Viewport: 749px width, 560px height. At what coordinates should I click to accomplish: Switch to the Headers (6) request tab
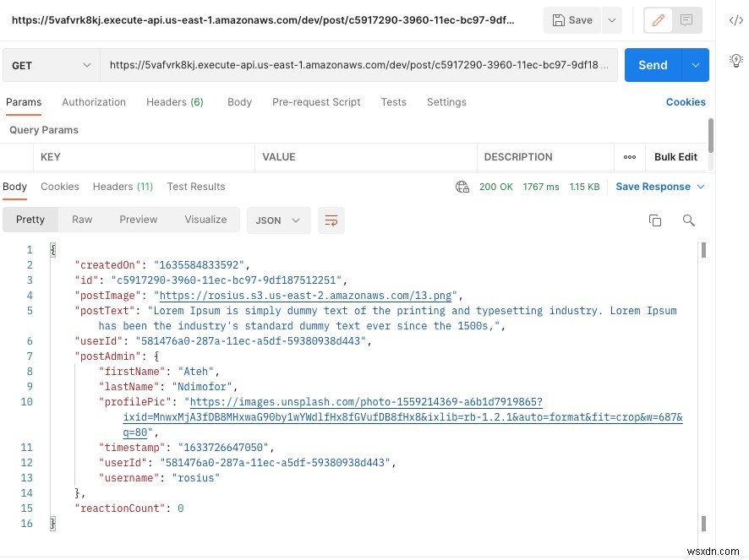[174, 101]
